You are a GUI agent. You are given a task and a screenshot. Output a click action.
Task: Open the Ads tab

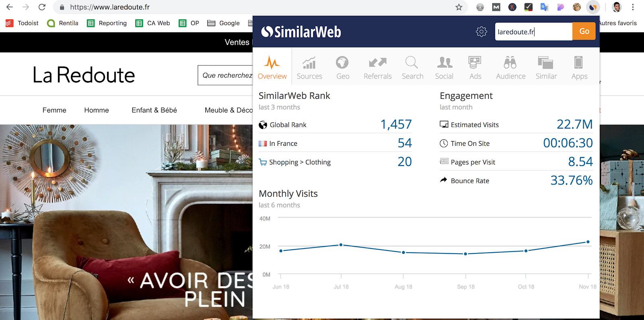point(475,68)
